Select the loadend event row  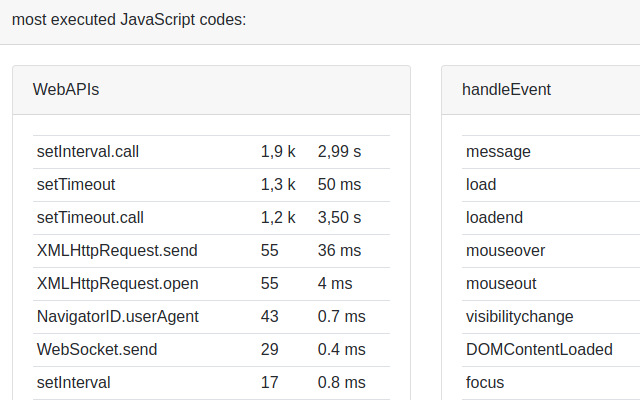(x=551, y=218)
